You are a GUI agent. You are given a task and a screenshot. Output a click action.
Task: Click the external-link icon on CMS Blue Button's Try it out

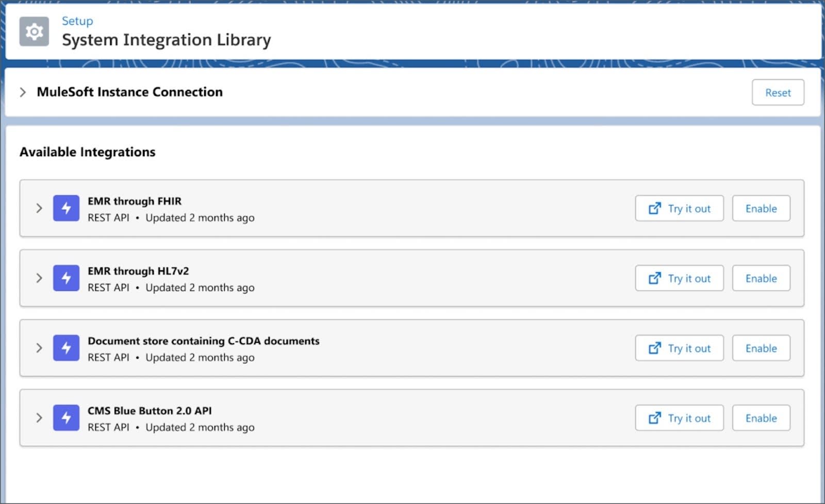tap(654, 418)
